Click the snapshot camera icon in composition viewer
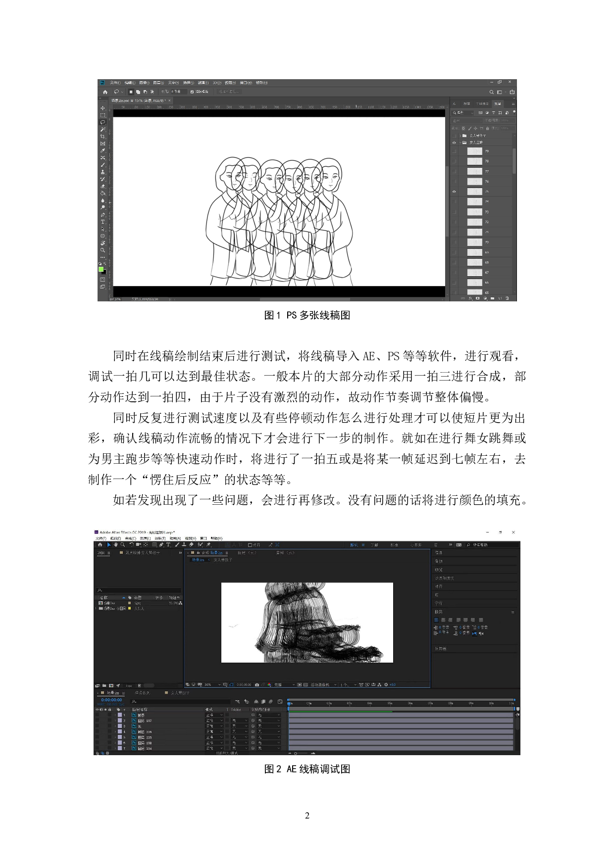Image resolution: width=614 pixels, height=868 pixels. (x=257, y=685)
